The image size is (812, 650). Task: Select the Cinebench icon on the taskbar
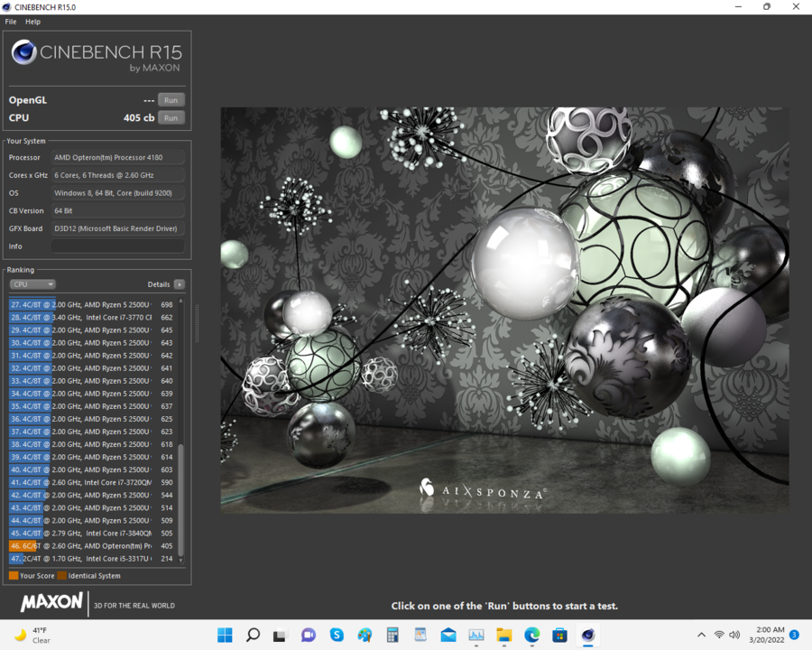[588, 635]
